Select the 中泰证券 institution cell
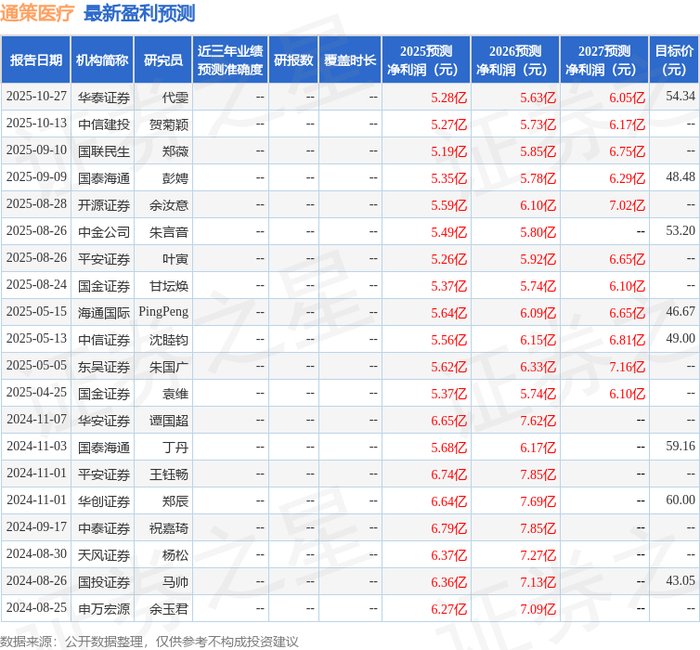The height and width of the screenshot is (650, 700). pos(104,528)
